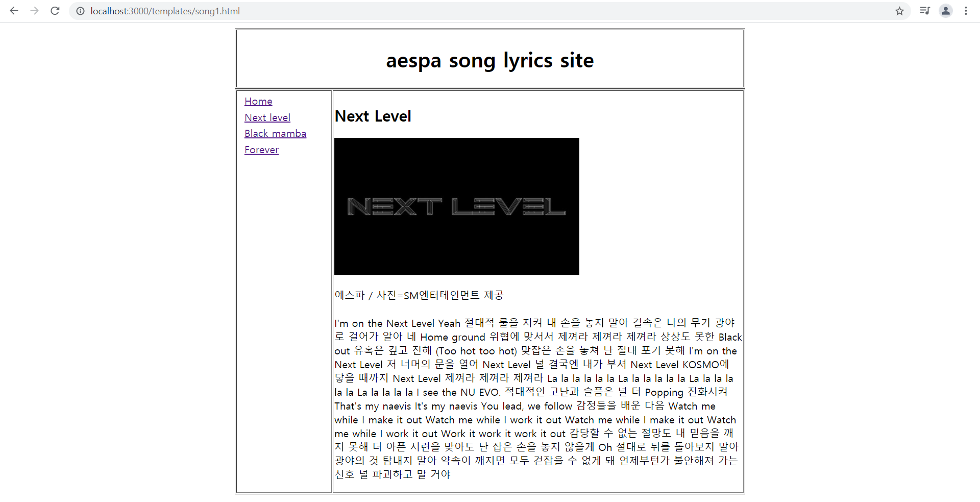
Task: Click the 'Next Level' song title heading
Action: point(373,116)
